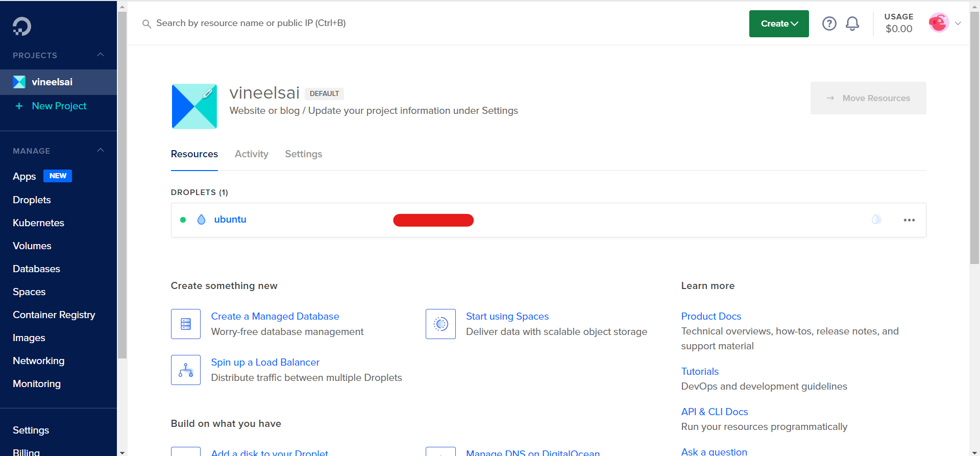The image size is (980, 456).
Task: Switch to the Settings tab
Action: (303, 154)
